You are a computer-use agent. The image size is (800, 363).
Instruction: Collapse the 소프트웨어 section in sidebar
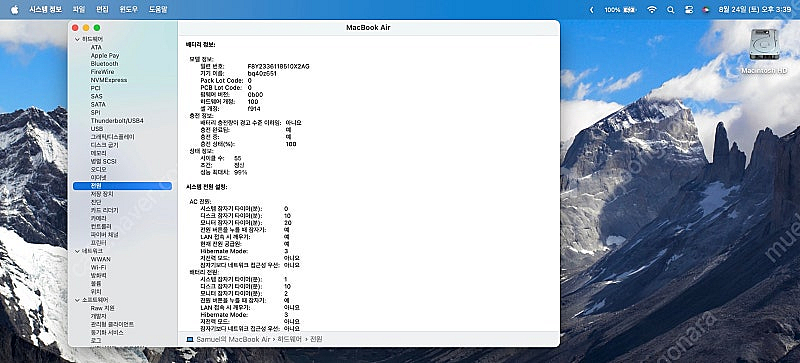77,300
